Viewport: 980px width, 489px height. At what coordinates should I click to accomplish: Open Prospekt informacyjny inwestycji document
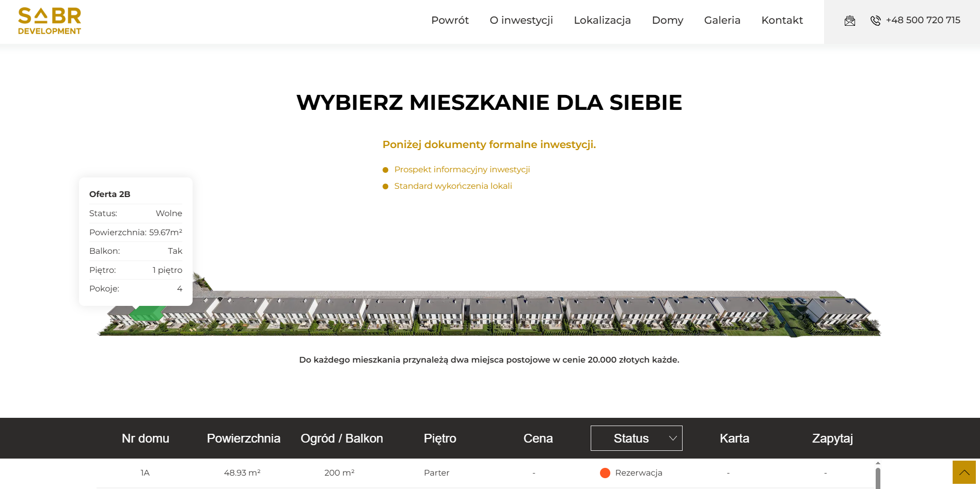tap(462, 169)
